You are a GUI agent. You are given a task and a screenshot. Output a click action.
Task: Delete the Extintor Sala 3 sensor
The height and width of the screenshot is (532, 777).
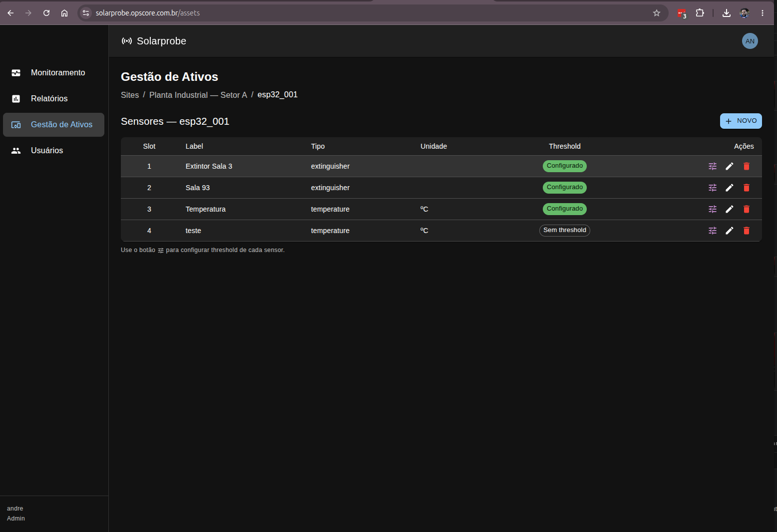point(747,166)
